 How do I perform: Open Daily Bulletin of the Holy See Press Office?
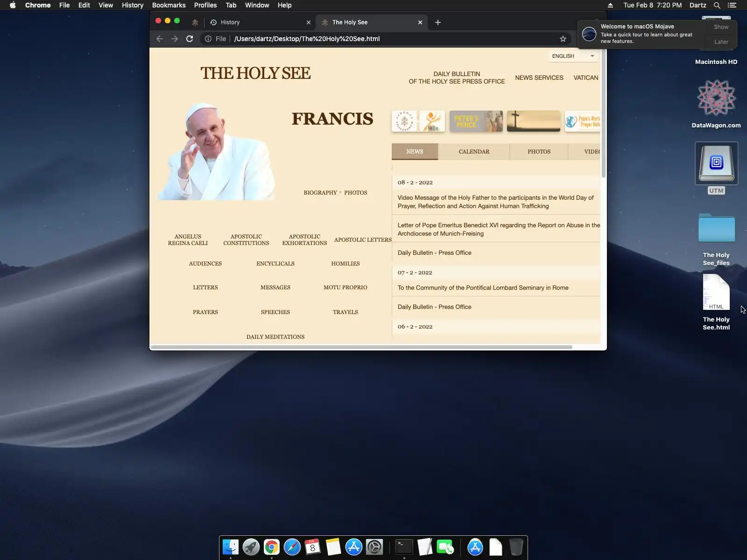pyautogui.click(x=457, y=77)
